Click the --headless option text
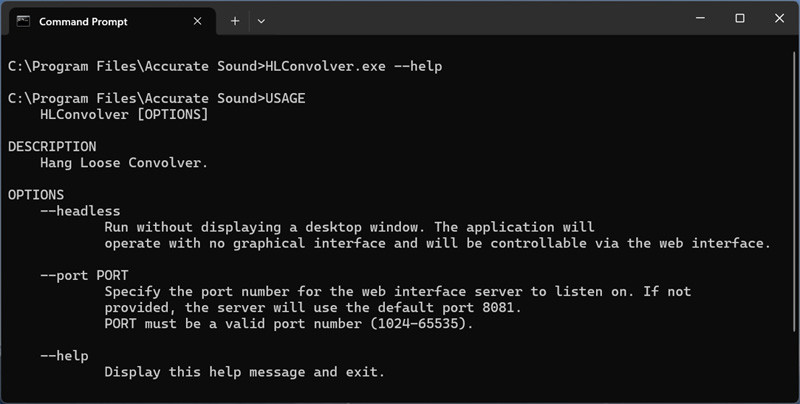 (80, 211)
